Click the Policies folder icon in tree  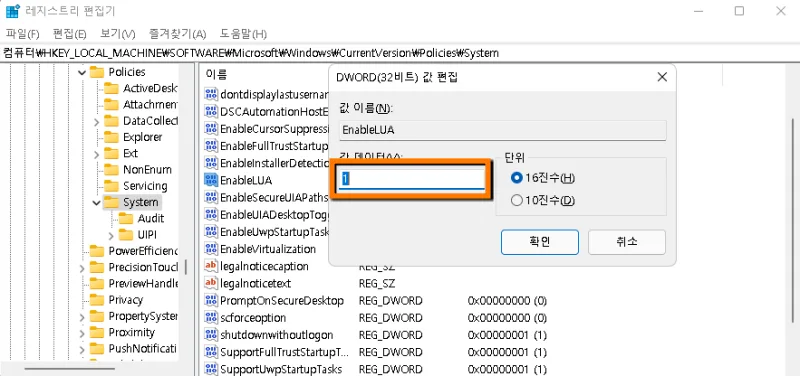tap(97, 72)
